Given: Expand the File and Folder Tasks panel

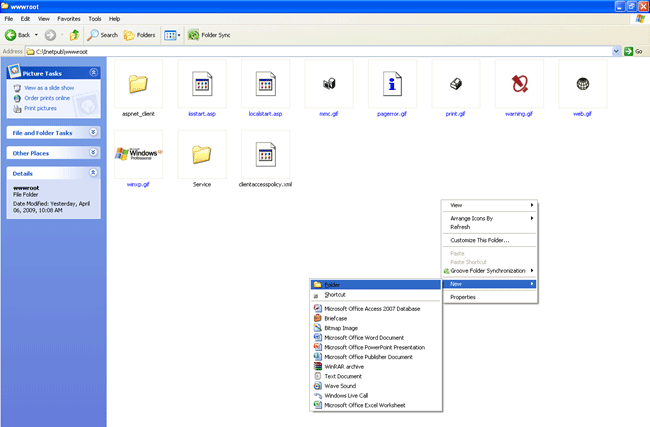Looking at the screenshot, I should tap(94, 132).
